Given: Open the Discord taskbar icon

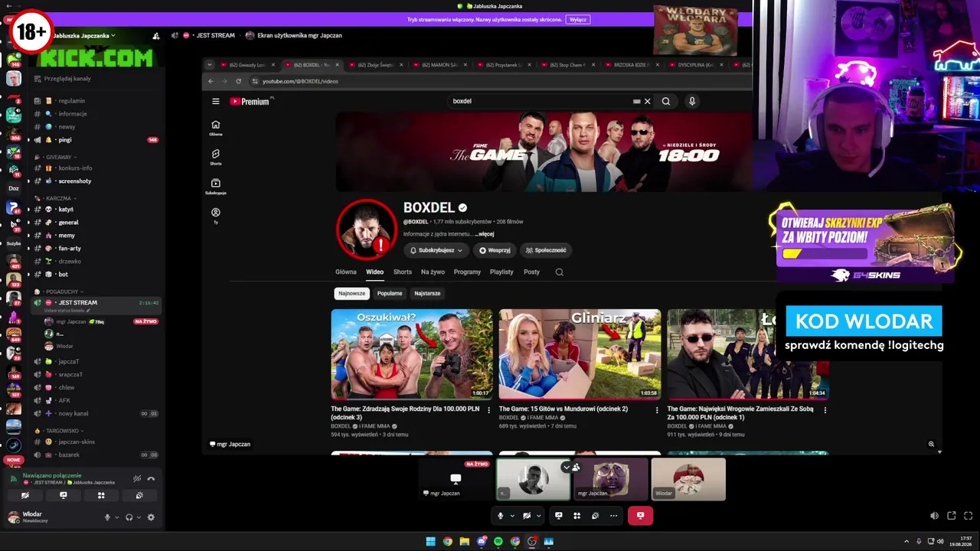Looking at the screenshot, I should click(482, 542).
